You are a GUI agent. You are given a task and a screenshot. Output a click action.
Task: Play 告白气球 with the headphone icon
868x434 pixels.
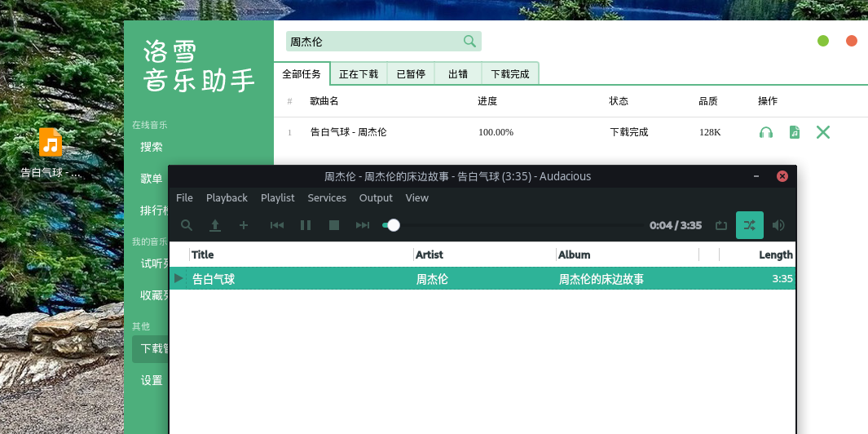click(766, 132)
